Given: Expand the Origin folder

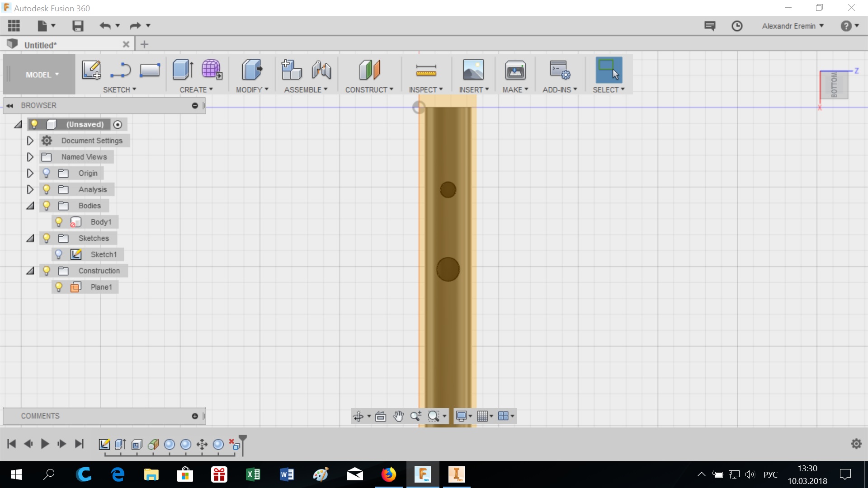Looking at the screenshot, I should click(30, 173).
